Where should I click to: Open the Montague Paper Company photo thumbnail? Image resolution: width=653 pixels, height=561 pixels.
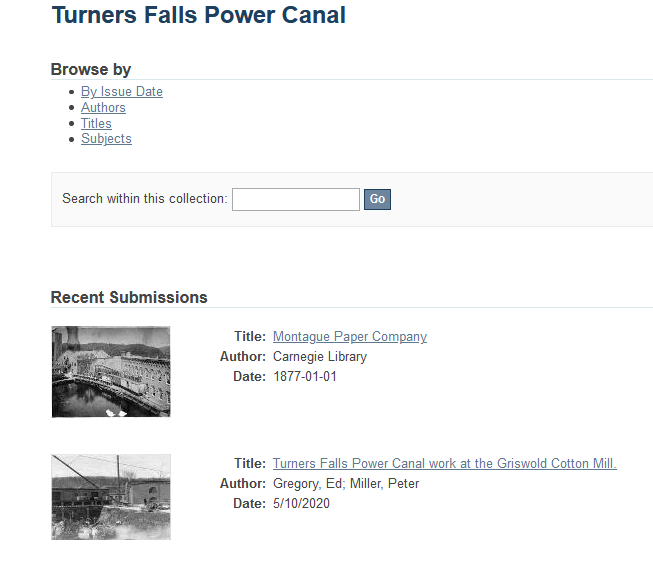pyautogui.click(x=111, y=372)
